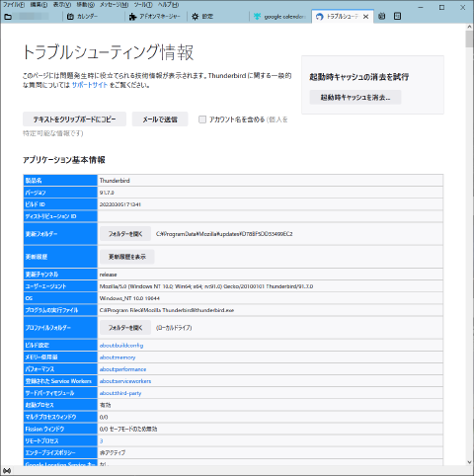Open the サポートサイト link

(x=90, y=85)
